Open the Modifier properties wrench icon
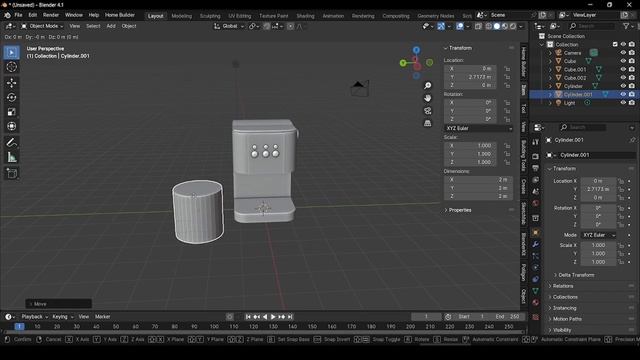Screen dimensions: 640x360 click(x=536, y=244)
